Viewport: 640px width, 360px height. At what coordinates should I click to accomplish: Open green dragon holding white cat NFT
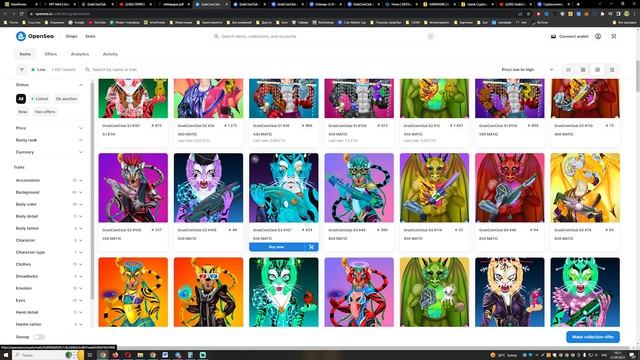coord(434,292)
